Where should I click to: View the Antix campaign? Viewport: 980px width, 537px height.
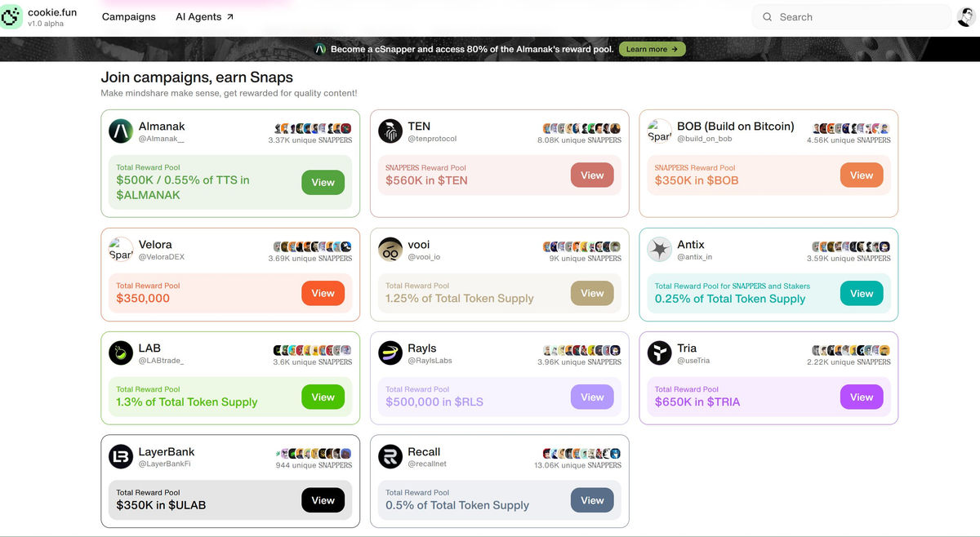(x=862, y=294)
